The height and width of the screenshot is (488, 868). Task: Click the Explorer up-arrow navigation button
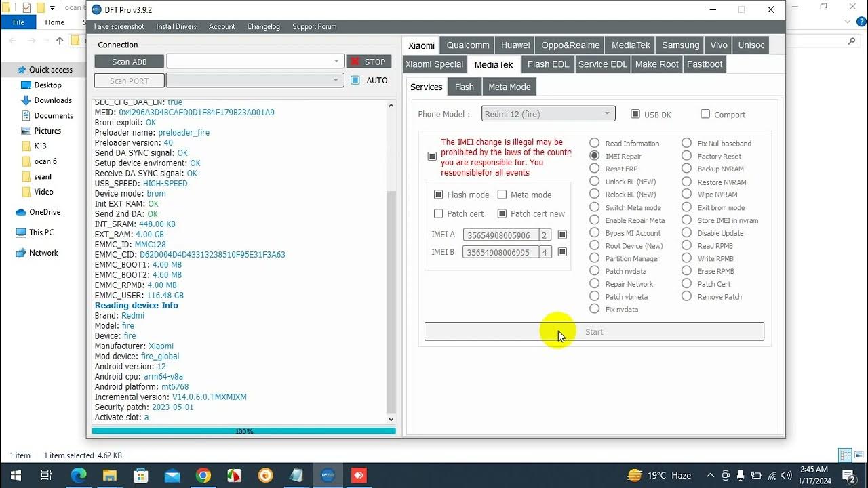coord(60,41)
